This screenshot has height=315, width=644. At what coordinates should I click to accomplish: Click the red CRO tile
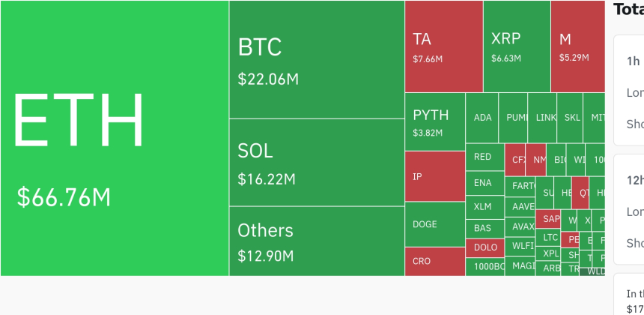pyautogui.click(x=434, y=261)
